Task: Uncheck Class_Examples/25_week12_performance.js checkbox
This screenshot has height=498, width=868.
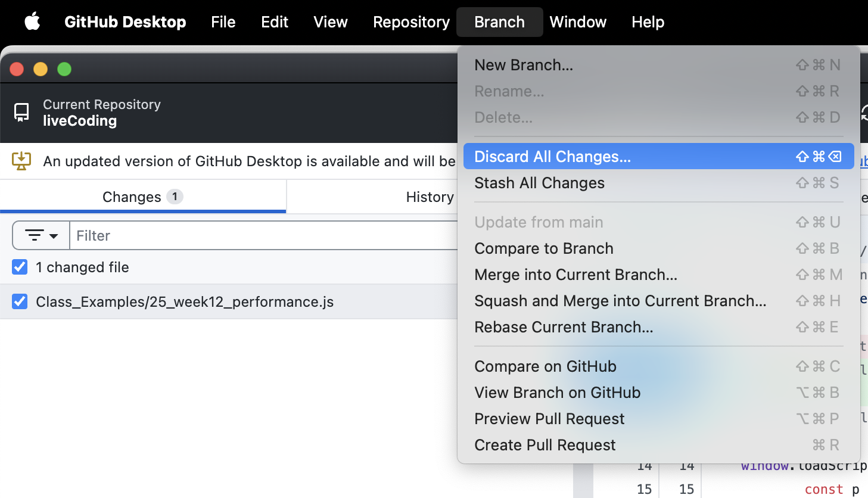Action: point(20,301)
